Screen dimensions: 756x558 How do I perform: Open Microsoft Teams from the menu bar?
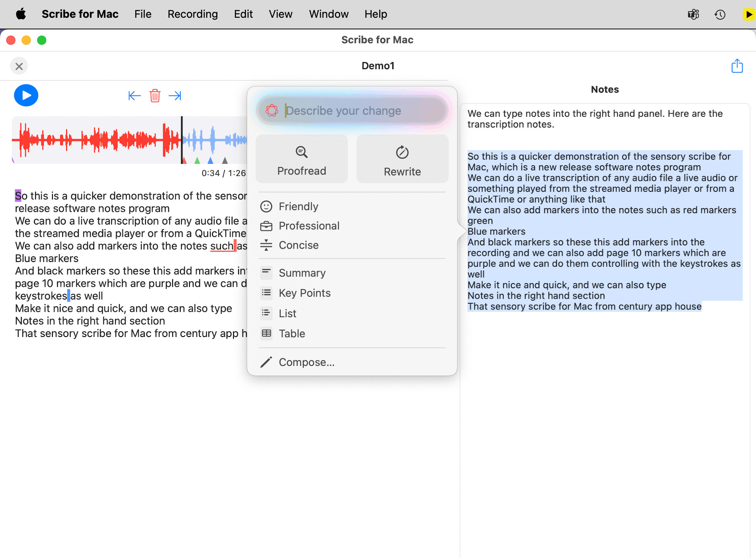coord(693,14)
